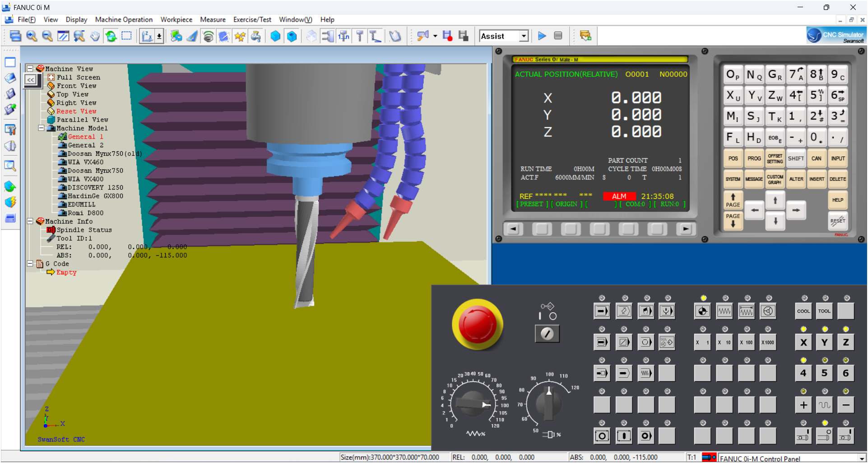Image resolution: width=868 pixels, height=463 pixels.
Task: Click the MDI keypad down arrow key
Action: pos(775,221)
